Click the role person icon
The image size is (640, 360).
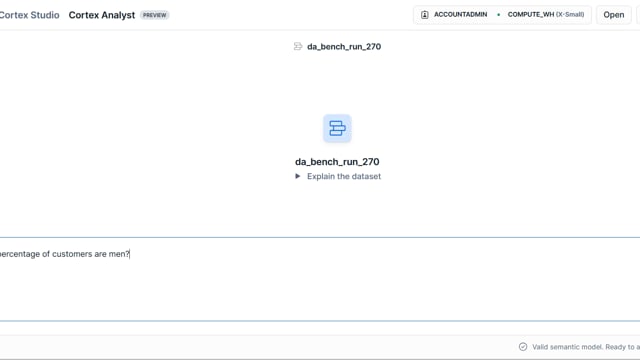424,15
